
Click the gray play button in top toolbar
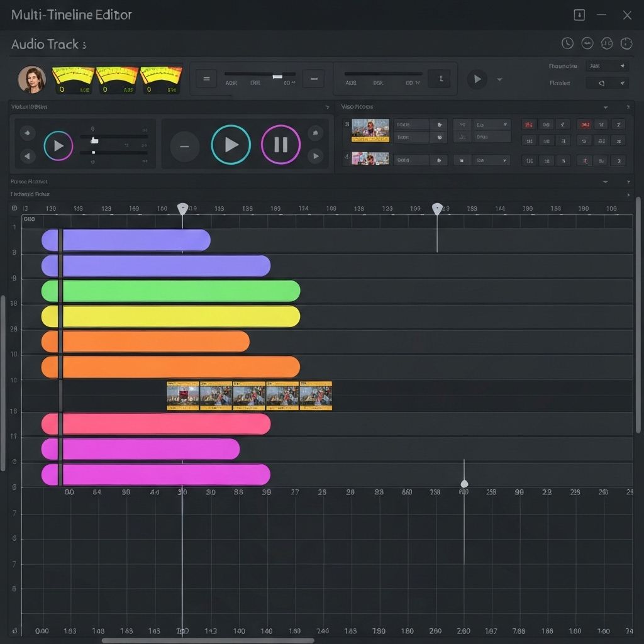point(477,79)
